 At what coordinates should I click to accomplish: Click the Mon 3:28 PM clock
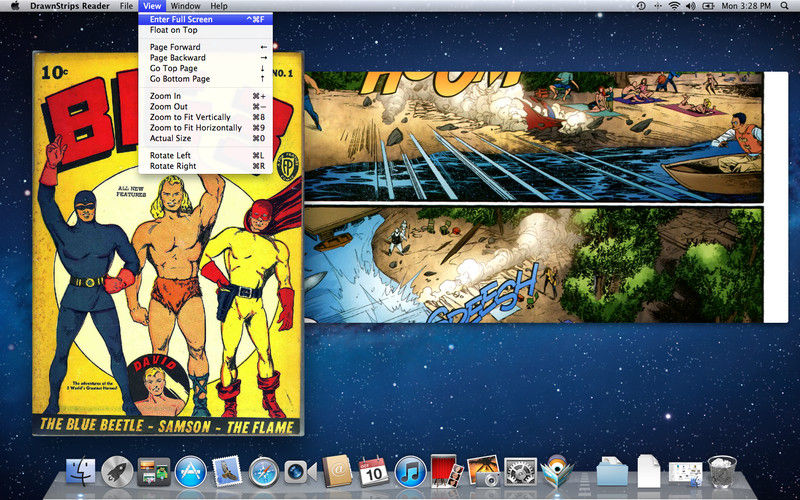(x=746, y=6)
